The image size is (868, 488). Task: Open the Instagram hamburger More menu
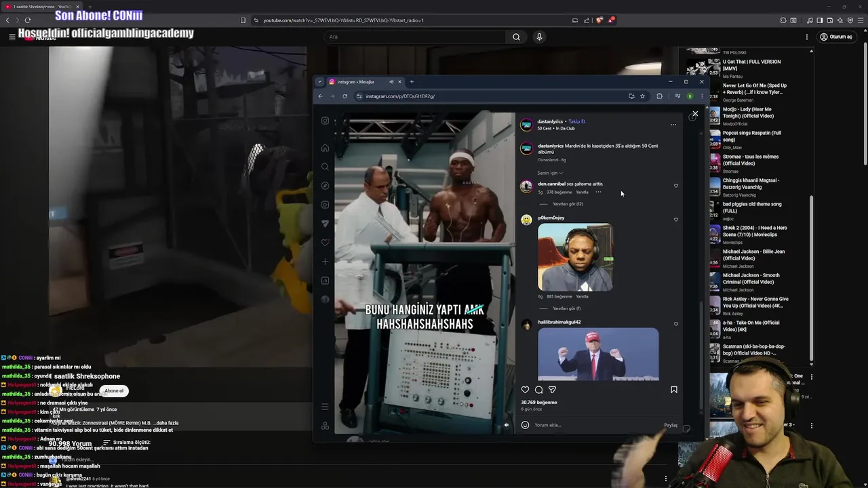(x=325, y=407)
